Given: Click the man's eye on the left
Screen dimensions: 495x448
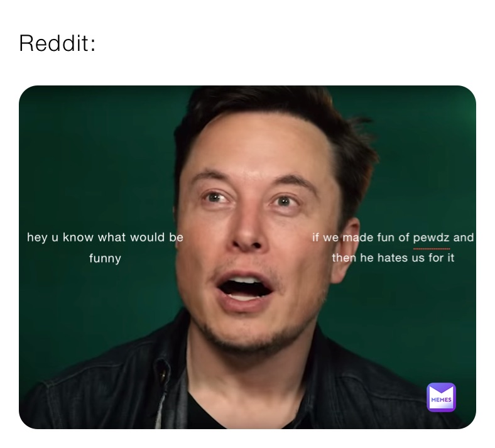Looking at the screenshot, I should pyautogui.click(x=215, y=198).
